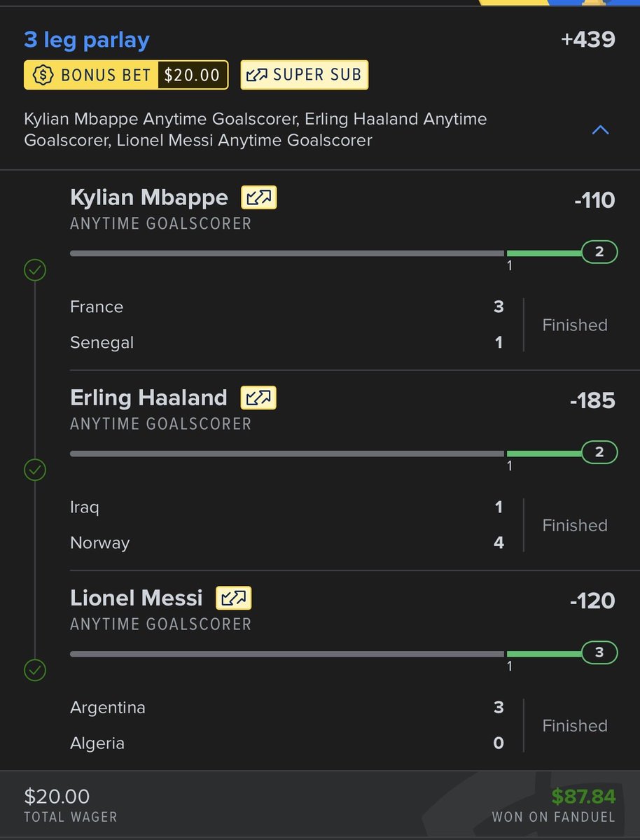Viewport: 640px width, 840px height.
Task: Select the green checkmark for Haaland leg
Action: (x=35, y=470)
